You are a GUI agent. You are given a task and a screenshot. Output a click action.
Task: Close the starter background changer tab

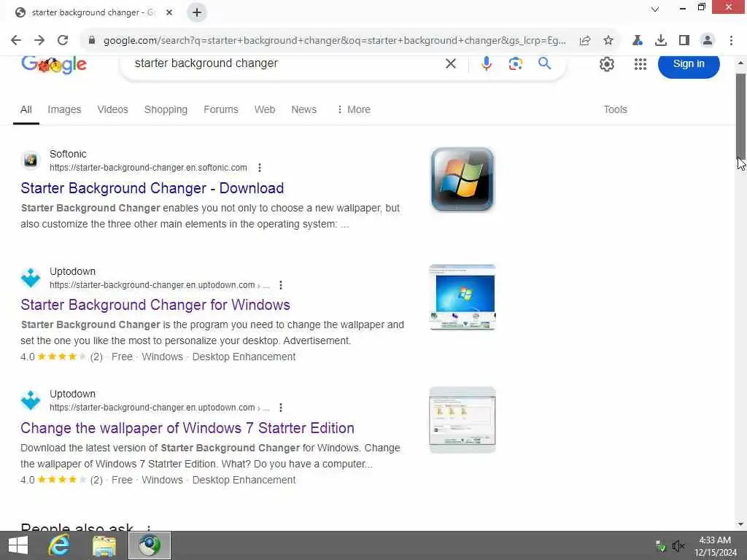(169, 12)
